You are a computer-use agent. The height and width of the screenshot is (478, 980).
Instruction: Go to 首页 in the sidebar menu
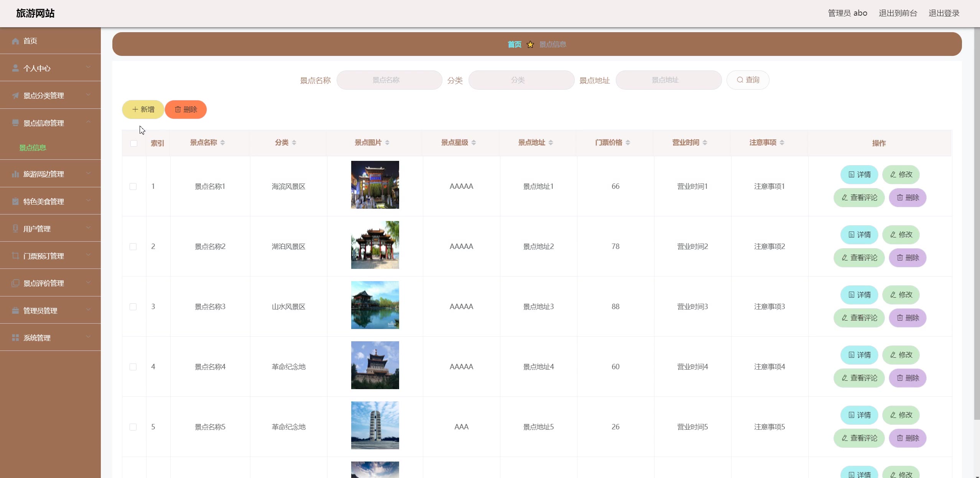coord(50,41)
